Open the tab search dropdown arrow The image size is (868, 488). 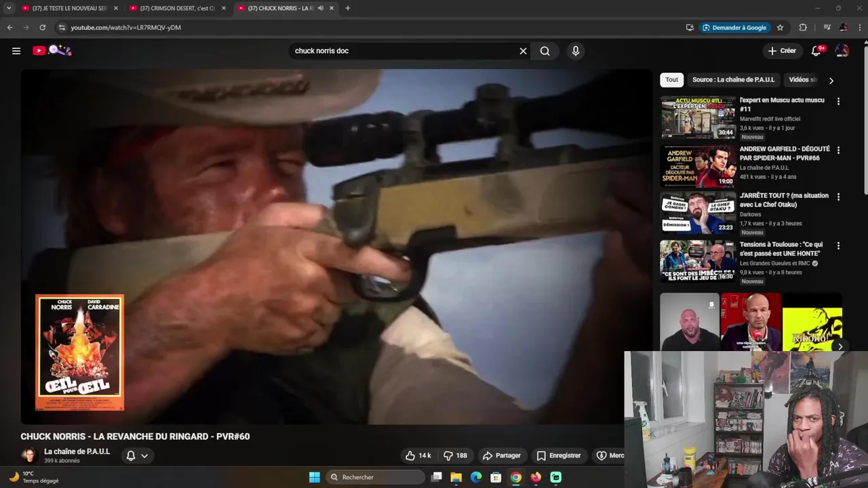point(9,8)
